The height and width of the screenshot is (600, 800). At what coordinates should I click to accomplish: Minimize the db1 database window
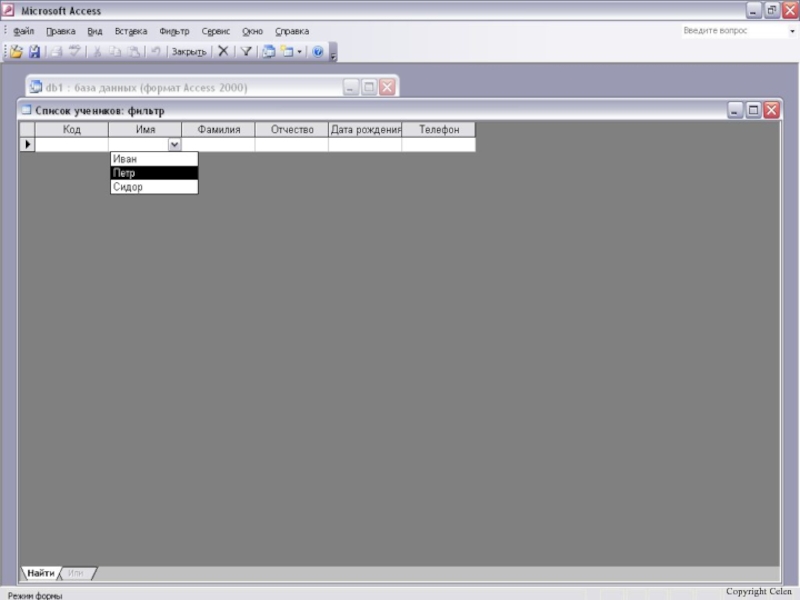coord(351,87)
